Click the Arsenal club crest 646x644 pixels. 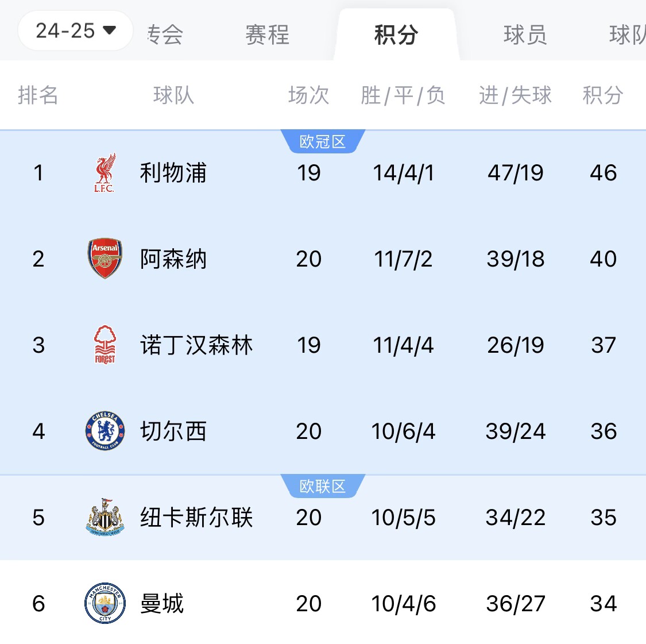point(105,259)
